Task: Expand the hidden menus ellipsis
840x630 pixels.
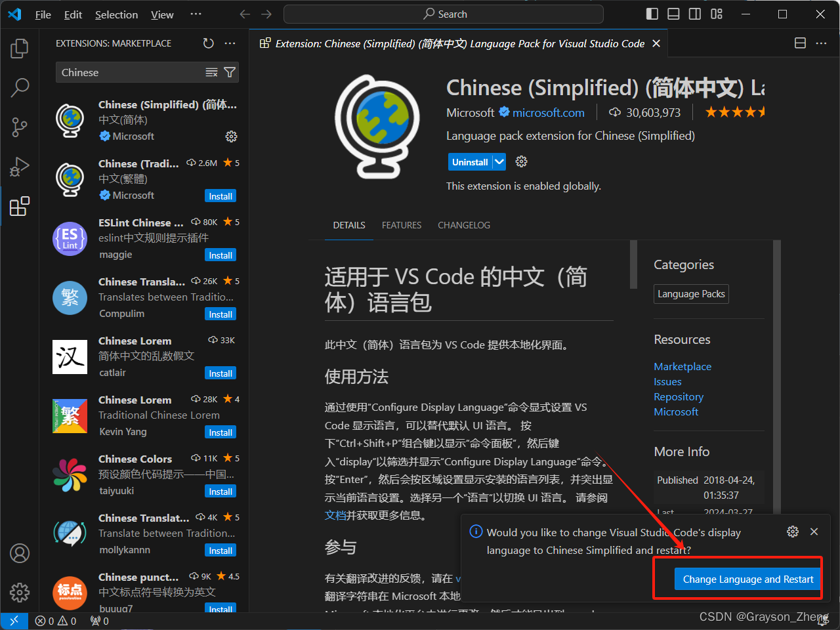Action: pyautogui.click(x=196, y=14)
